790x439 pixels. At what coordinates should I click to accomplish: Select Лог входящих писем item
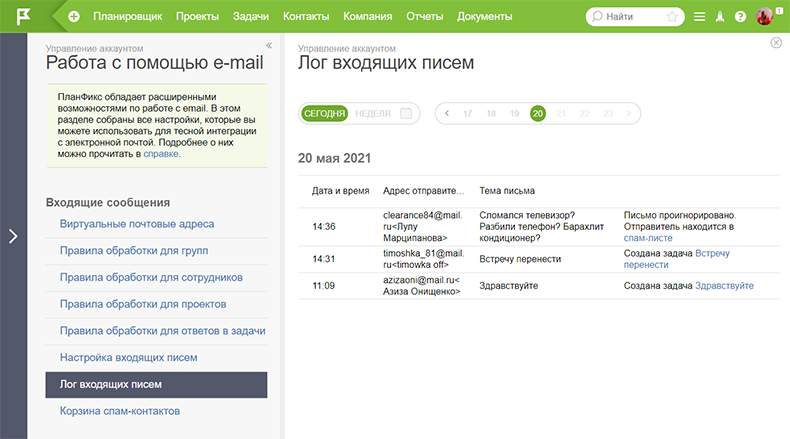156,385
